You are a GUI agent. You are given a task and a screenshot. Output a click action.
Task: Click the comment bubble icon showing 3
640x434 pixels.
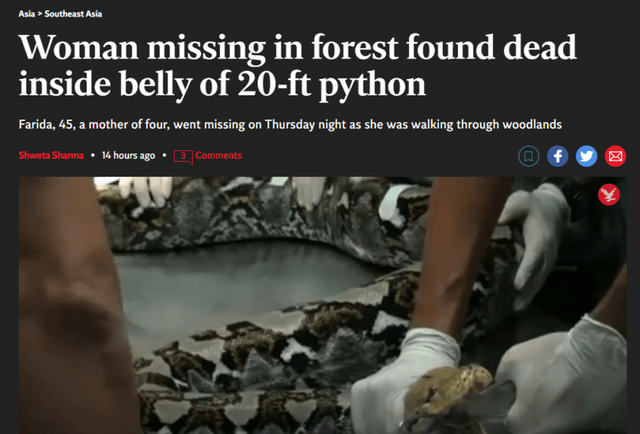(183, 157)
